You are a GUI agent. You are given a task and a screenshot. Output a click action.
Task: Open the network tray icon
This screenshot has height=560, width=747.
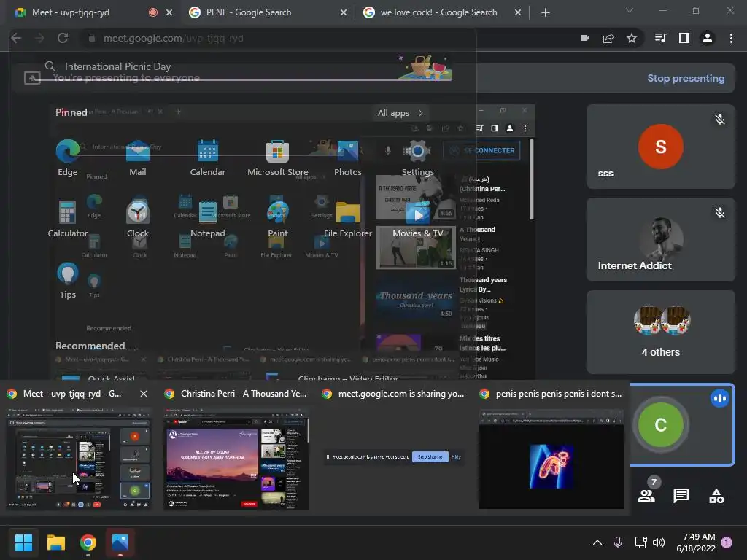pyautogui.click(x=640, y=542)
